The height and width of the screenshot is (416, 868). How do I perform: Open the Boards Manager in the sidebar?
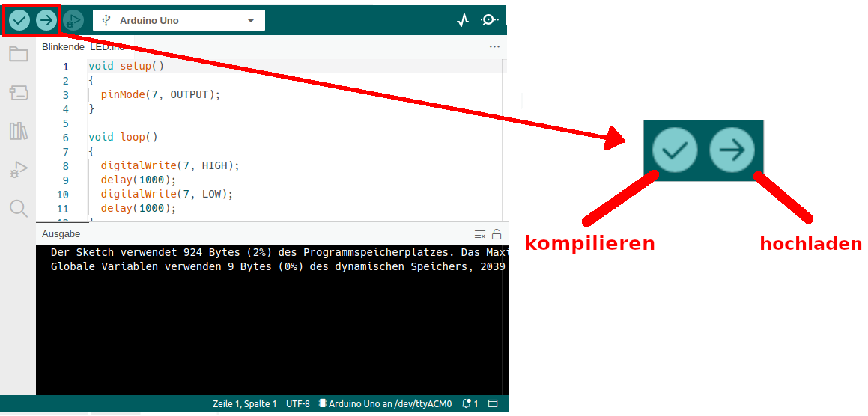click(19, 93)
